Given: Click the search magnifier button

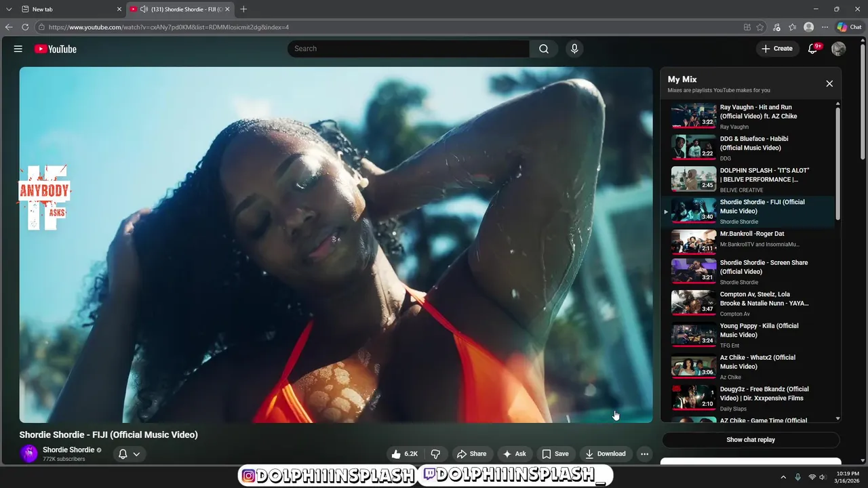Looking at the screenshot, I should pos(544,49).
